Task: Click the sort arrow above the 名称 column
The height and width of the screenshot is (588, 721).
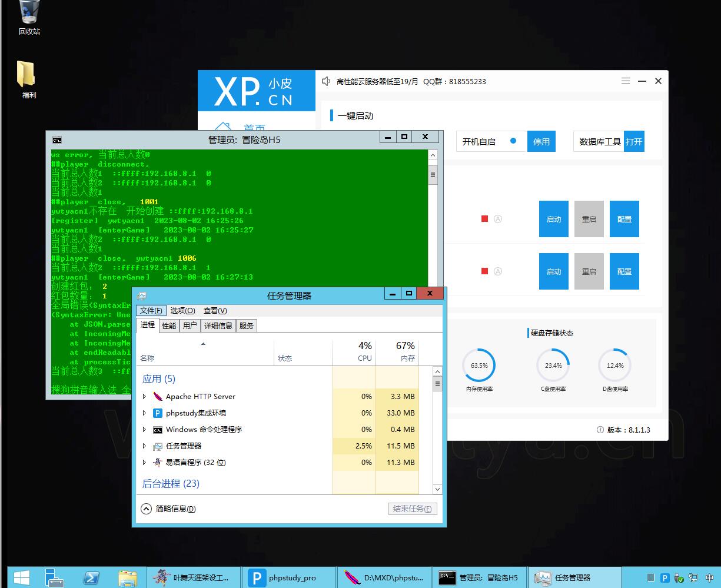Action: [x=204, y=344]
